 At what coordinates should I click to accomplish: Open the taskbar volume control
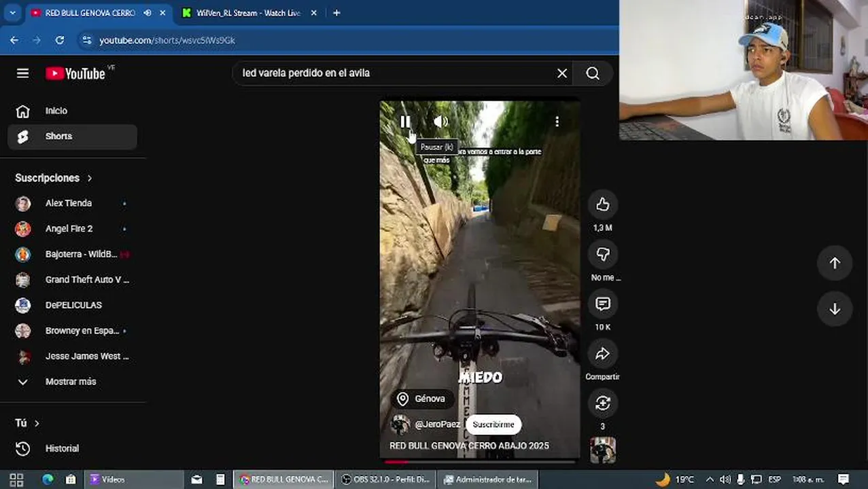[x=725, y=479]
